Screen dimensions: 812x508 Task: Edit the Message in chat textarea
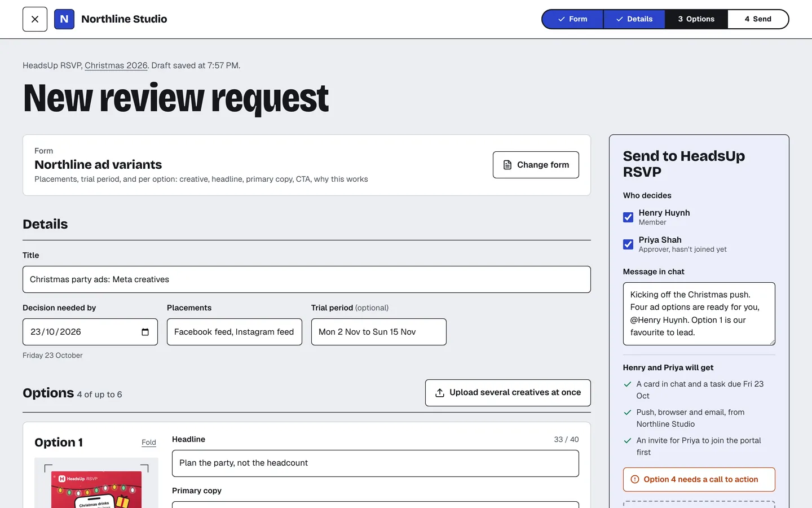click(x=699, y=314)
